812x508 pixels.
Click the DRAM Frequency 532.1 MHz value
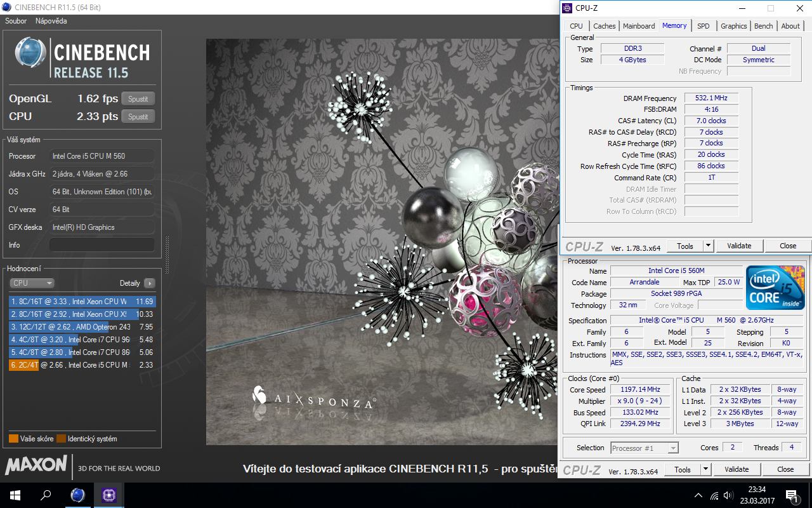[710, 98]
